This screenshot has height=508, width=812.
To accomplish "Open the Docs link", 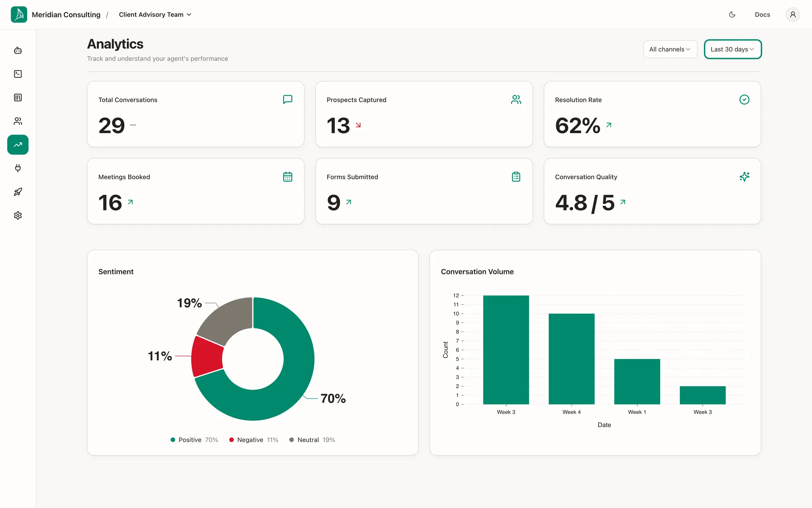I will click(762, 15).
